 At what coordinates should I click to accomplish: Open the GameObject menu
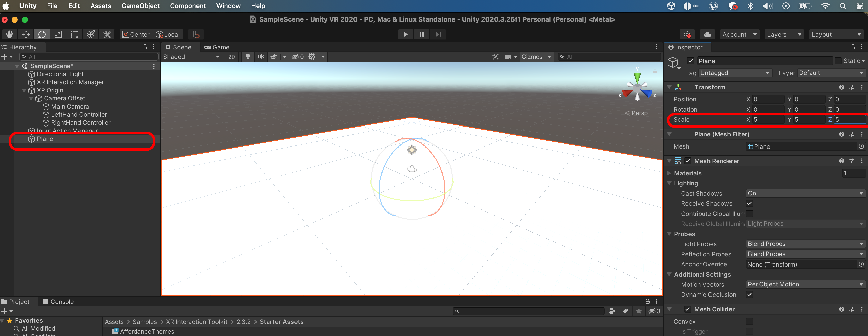coord(140,6)
